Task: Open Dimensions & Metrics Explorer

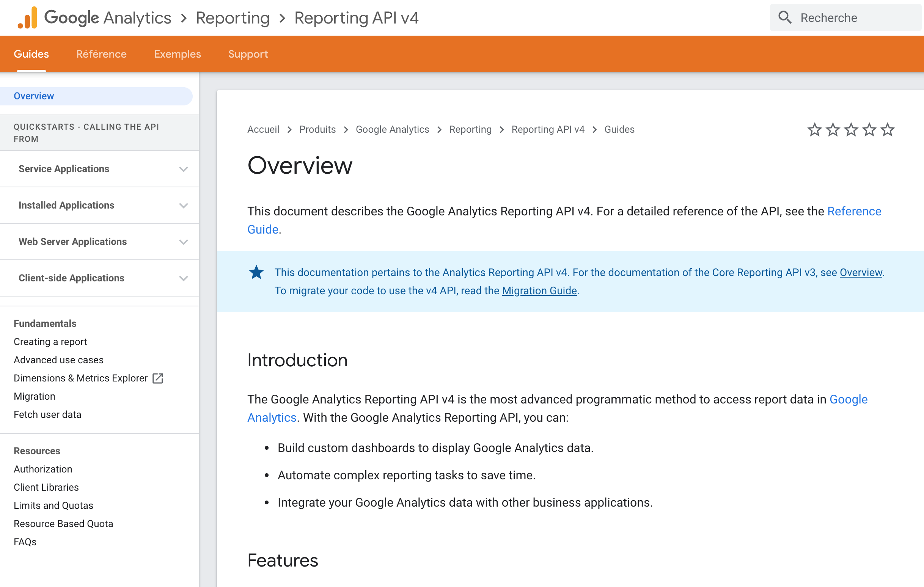Action: tap(80, 378)
